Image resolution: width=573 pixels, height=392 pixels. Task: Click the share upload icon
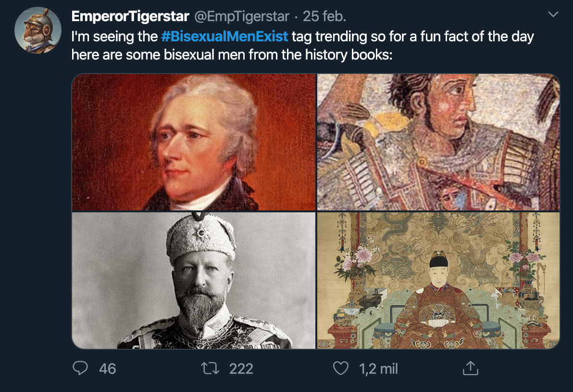point(471,368)
